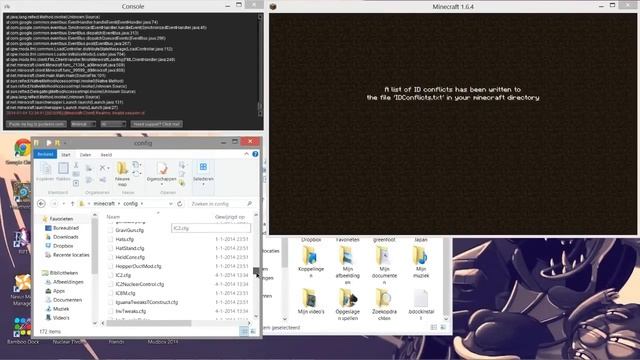Tick checkbox next to GraviGun.cfg

point(110,230)
